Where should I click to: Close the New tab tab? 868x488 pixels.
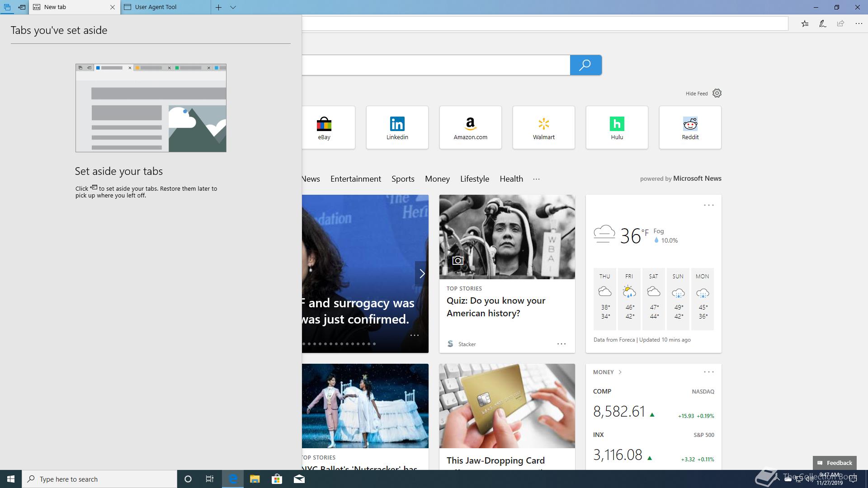tap(113, 7)
